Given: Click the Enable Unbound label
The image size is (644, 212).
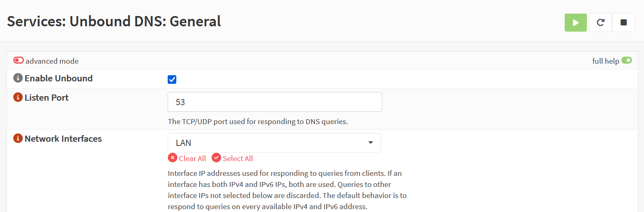Looking at the screenshot, I should (x=58, y=78).
